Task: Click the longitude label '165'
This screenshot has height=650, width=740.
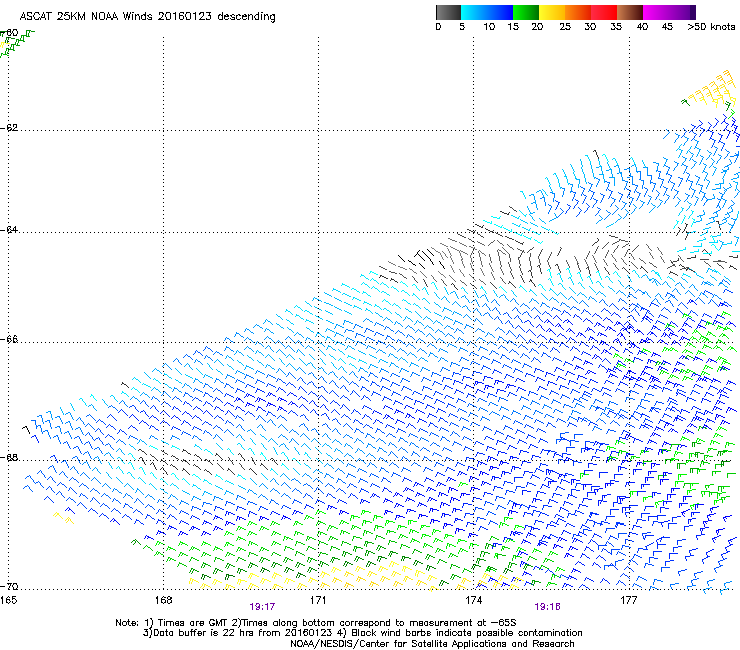Action: coord(8,600)
